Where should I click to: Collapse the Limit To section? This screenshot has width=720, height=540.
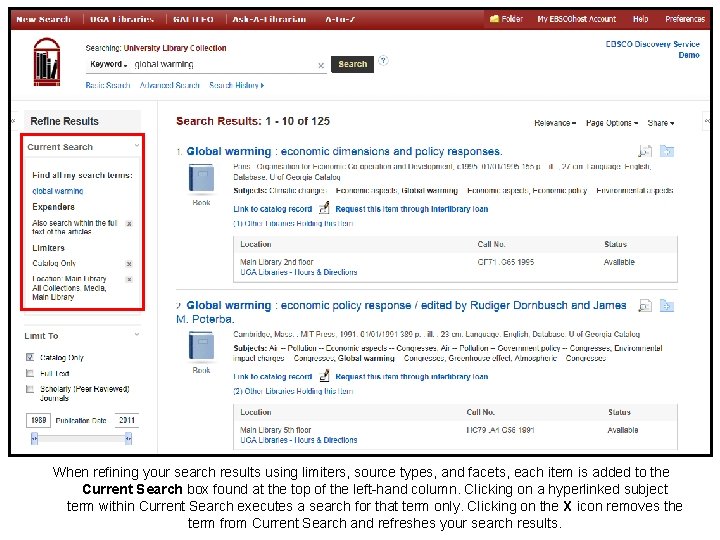click(x=136, y=334)
